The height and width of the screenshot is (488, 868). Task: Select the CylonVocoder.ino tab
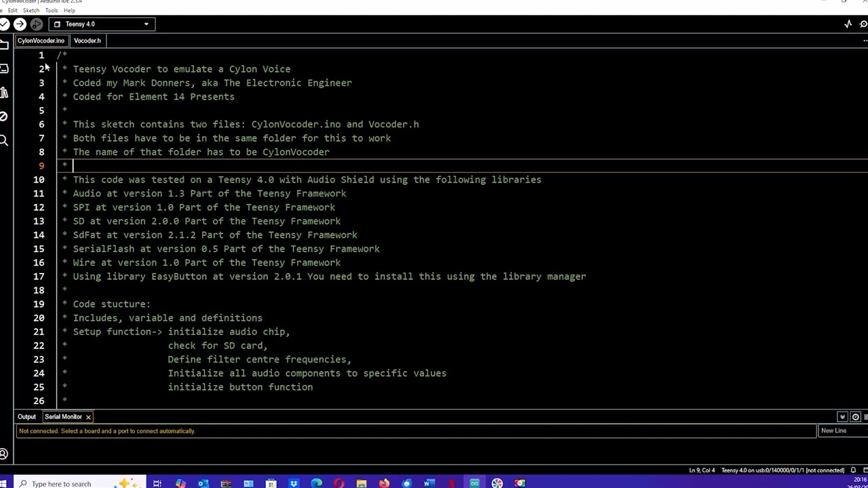coord(41,41)
